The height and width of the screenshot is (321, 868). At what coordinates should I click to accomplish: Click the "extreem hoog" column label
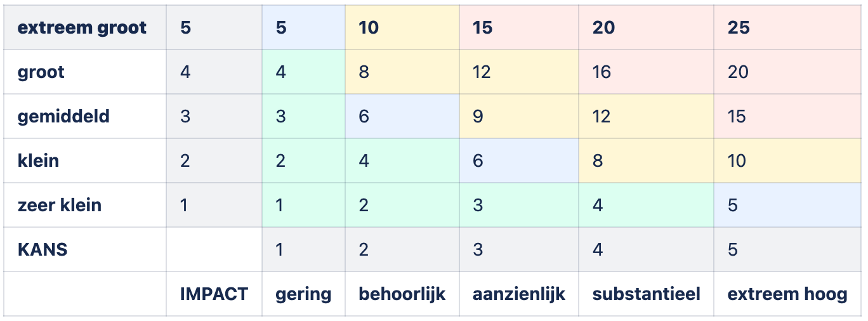click(x=787, y=294)
